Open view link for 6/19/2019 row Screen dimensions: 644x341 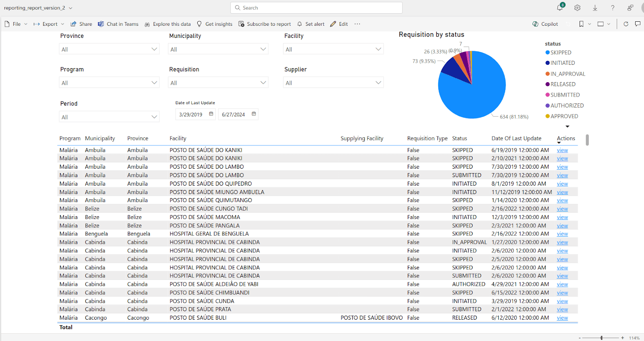click(562, 150)
